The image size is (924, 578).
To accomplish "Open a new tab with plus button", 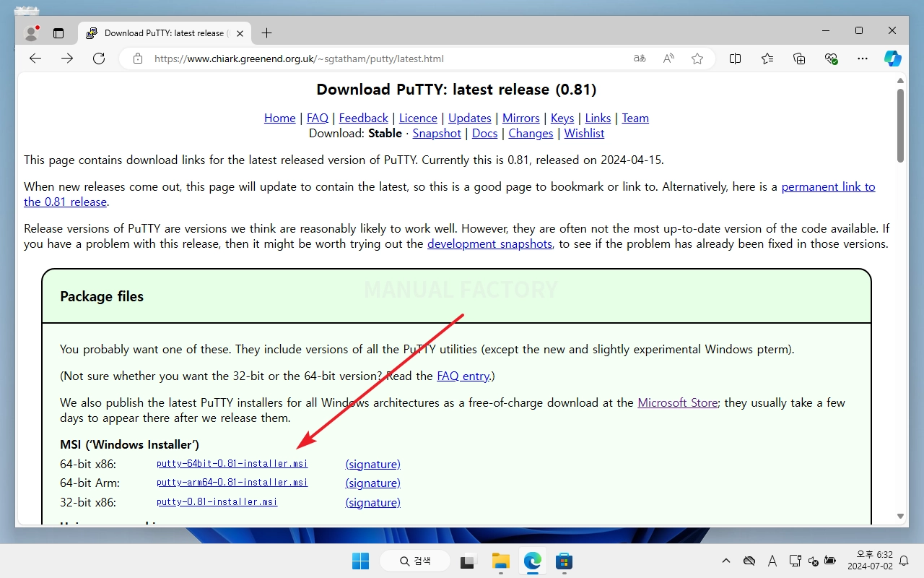I will [x=266, y=33].
